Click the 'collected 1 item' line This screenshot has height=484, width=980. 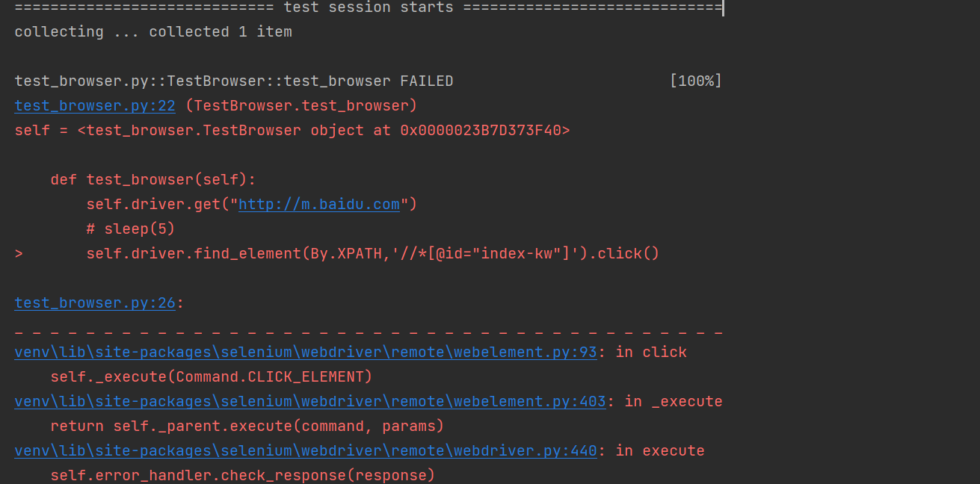[153, 31]
